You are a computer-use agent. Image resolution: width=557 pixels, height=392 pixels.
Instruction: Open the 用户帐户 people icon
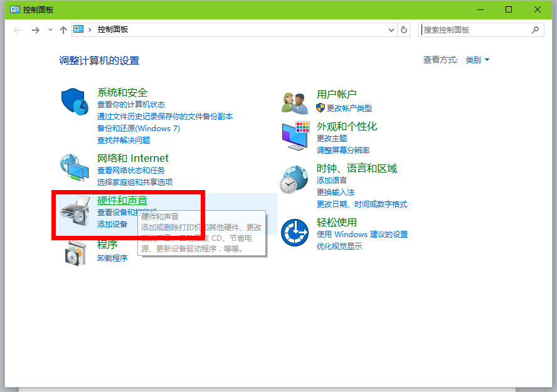tap(294, 103)
